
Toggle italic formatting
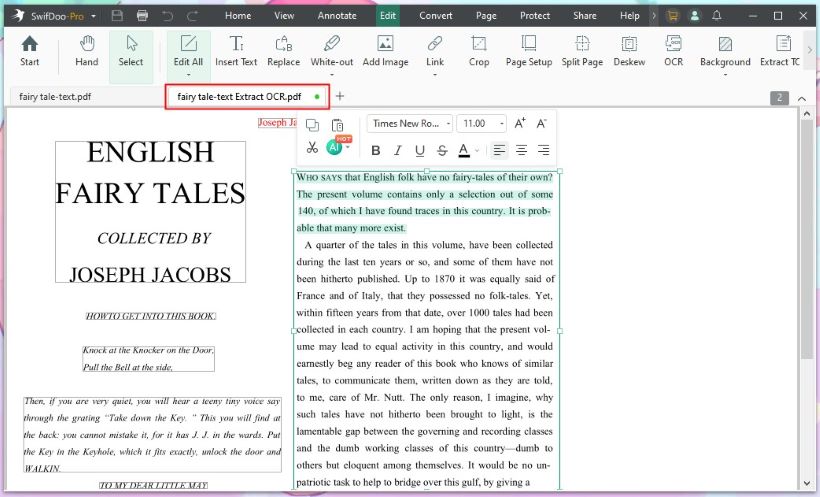(x=397, y=151)
